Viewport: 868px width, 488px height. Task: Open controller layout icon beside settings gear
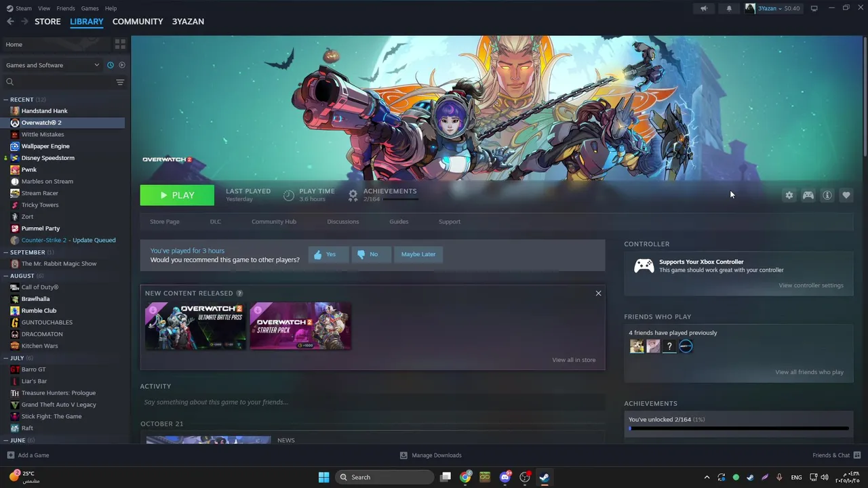click(808, 195)
